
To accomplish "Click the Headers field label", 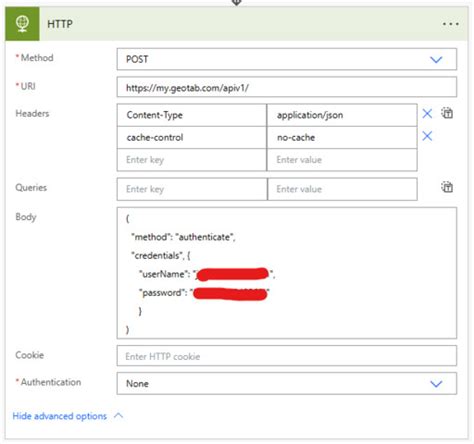I will [32, 113].
